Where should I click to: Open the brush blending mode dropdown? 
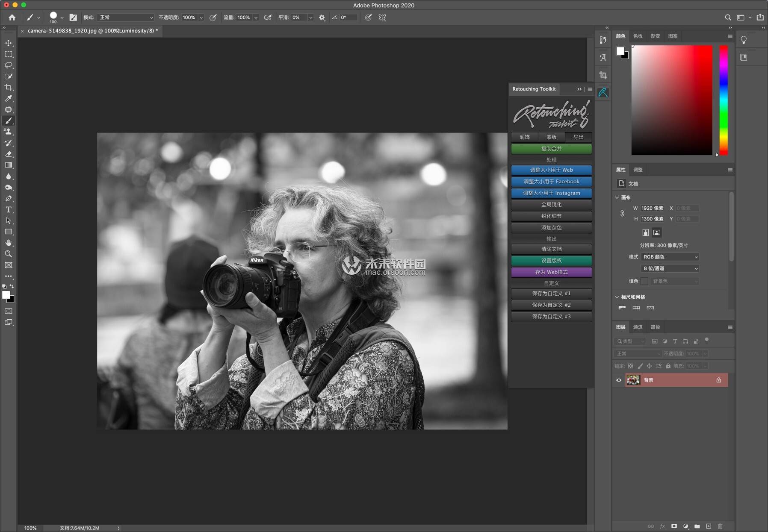pos(126,18)
